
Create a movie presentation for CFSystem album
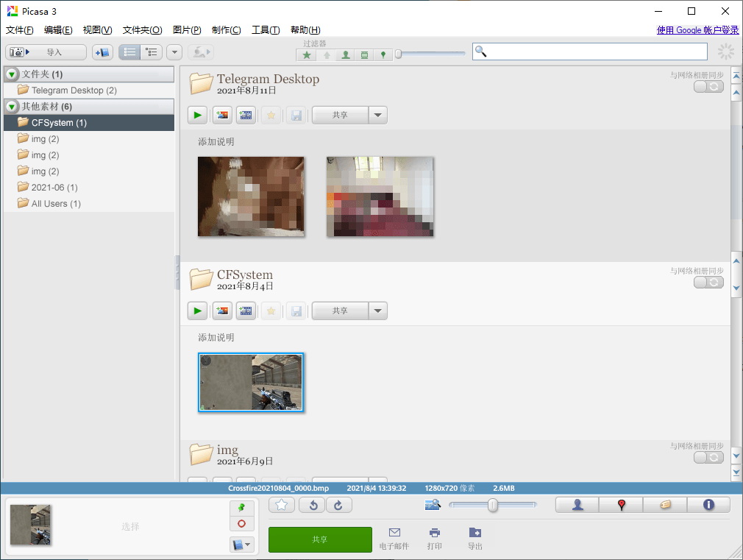click(x=245, y=311)
